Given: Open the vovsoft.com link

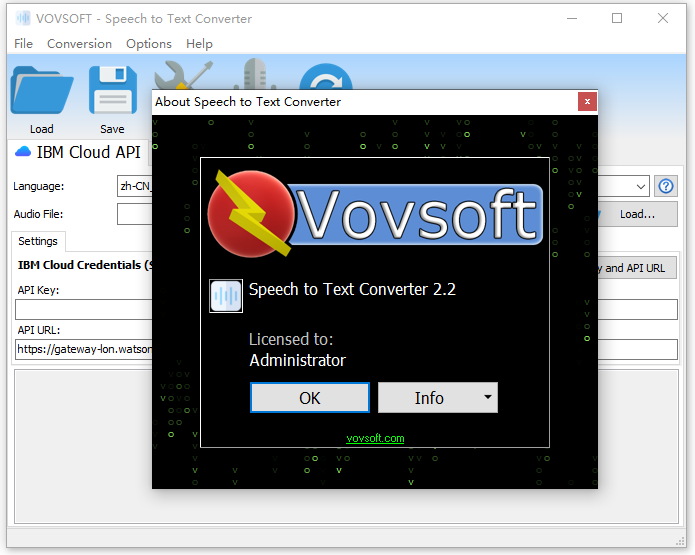Looking at the screenshot, I should point(375,438).
